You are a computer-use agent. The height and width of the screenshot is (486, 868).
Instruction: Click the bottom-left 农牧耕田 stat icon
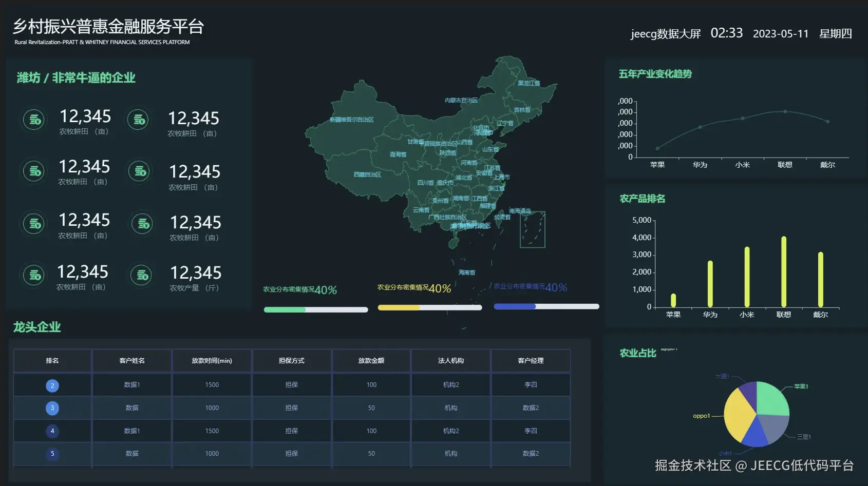click(33, 275)
